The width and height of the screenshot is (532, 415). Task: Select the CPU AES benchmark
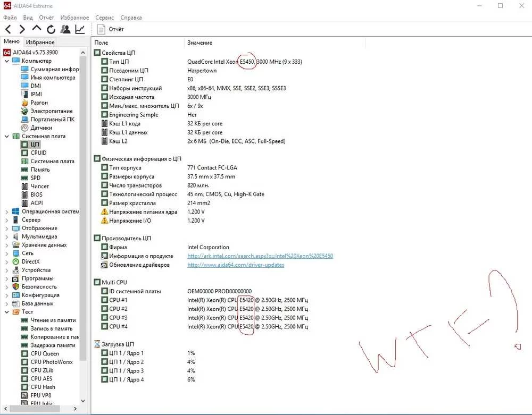click(x=41, y=379)
